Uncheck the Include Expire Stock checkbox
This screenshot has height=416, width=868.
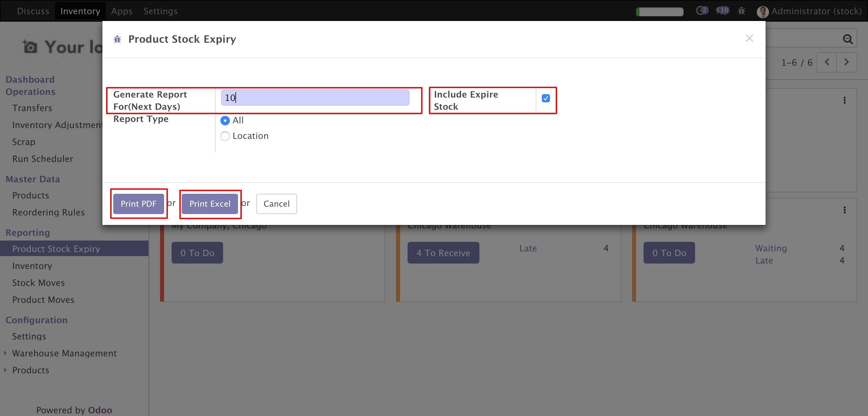tap(546, 98)
